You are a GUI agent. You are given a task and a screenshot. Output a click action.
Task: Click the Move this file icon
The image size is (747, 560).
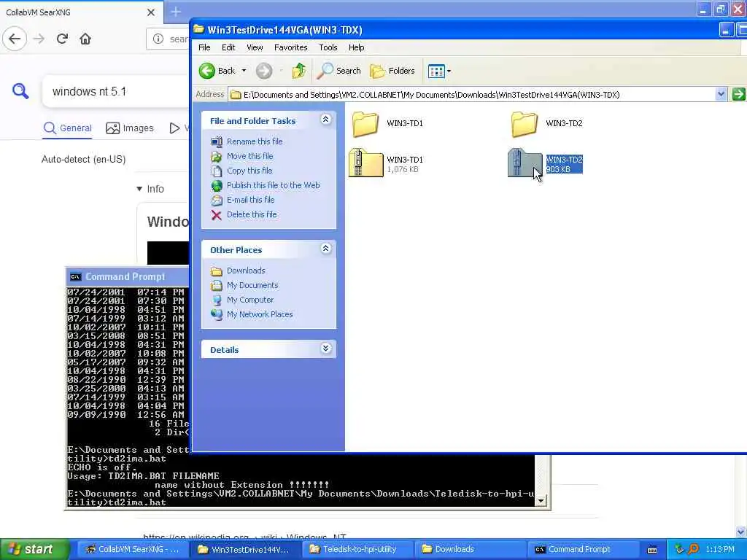point(216,156)
